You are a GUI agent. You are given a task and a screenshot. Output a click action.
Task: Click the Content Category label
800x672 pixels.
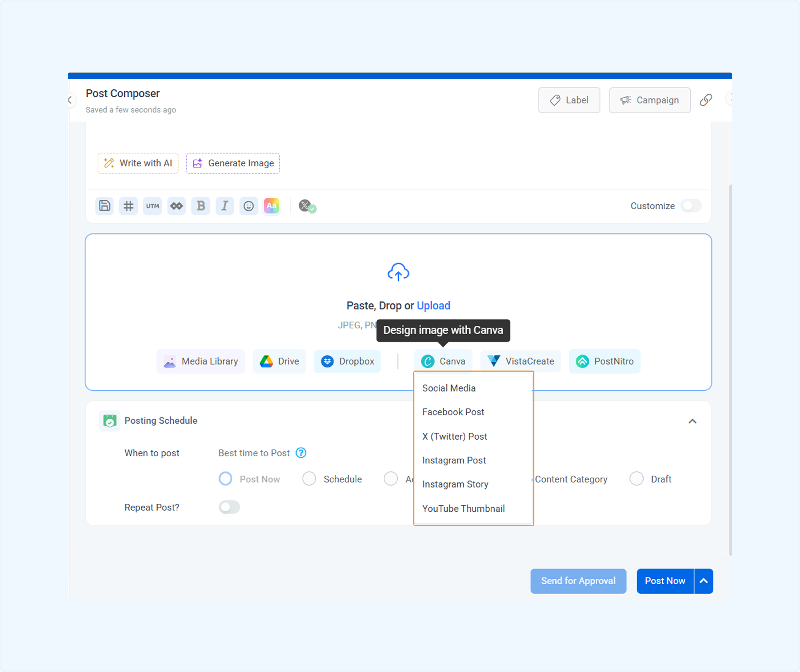pyautogui.click(x=571, y=479)
